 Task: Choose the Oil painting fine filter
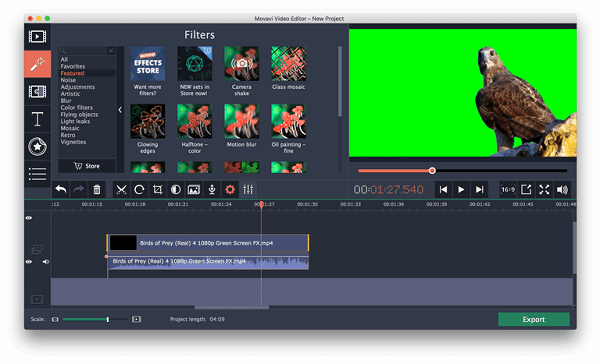click(289, 121)
